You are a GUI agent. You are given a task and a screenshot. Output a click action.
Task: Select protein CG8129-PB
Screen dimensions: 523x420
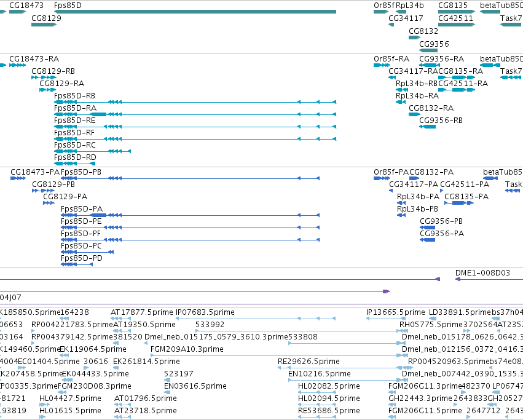pos(53,184)
